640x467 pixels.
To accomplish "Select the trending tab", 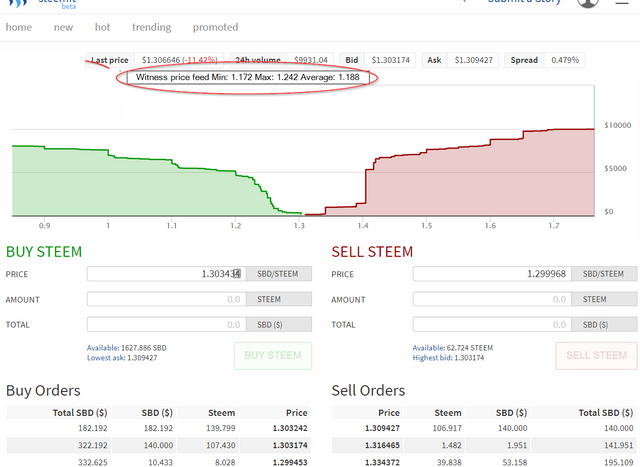I will coord(151,27).
